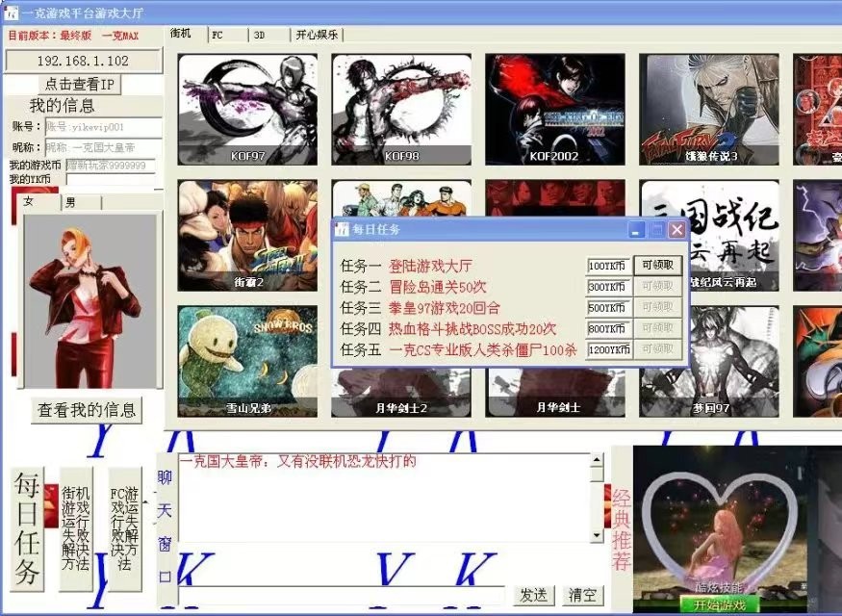Select the 饿狼传说3 Fatal Fury tile
Screen dimensions: 842x616
pos(709,110)
